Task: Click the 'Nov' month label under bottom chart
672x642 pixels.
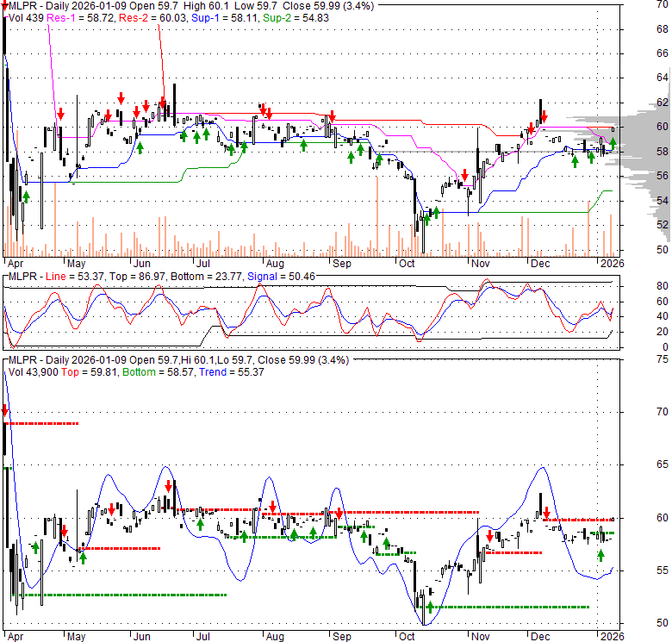Action: point(480,637)
